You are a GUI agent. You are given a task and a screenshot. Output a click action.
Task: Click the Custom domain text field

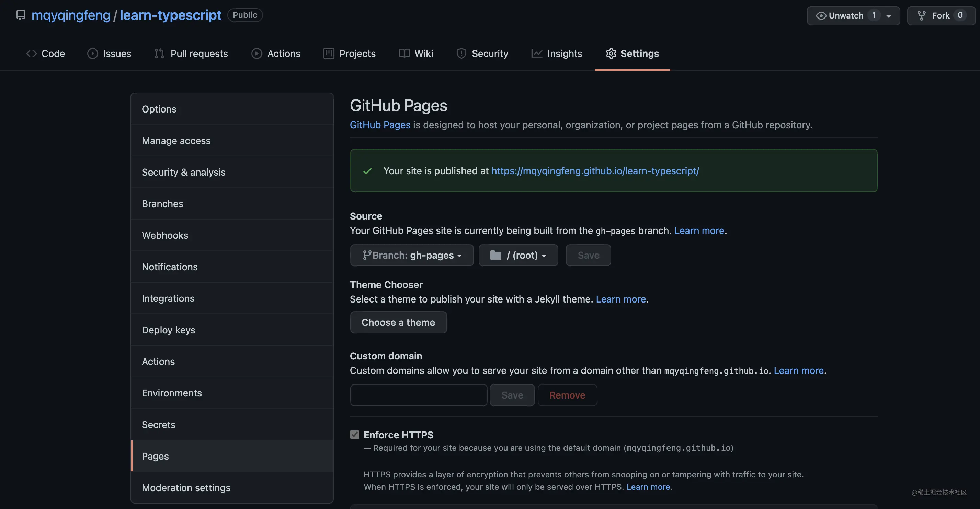(419, 395)
